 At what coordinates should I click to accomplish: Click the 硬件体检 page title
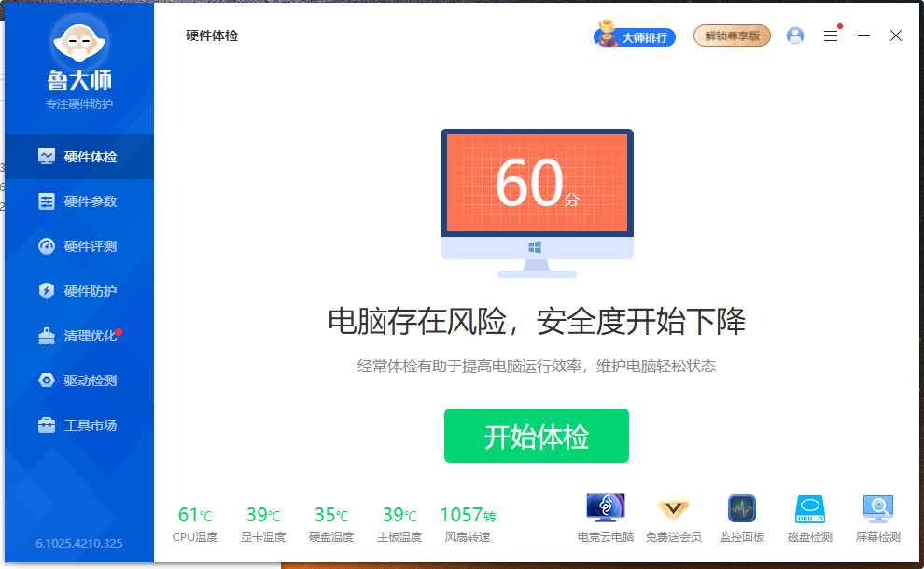tap(212, 36)
